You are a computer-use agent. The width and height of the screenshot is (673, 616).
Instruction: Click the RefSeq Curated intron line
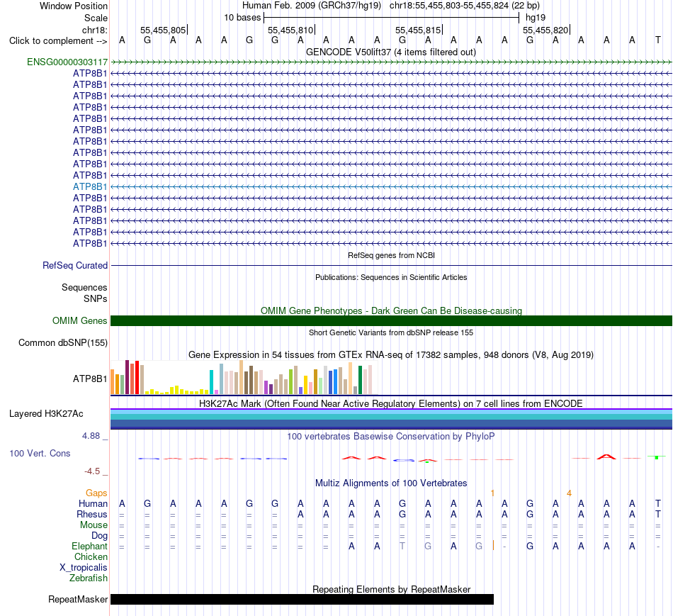(x=391, y=266)
